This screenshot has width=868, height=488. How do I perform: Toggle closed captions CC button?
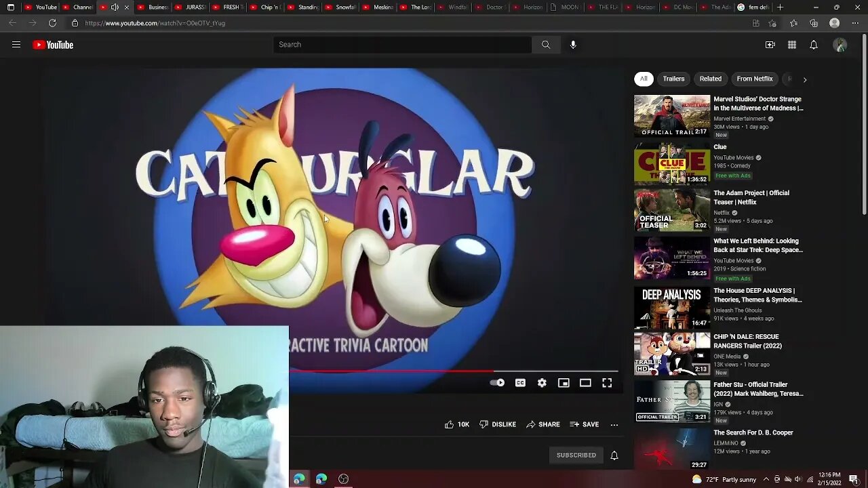pyautogui.click(x=520, y=383)
